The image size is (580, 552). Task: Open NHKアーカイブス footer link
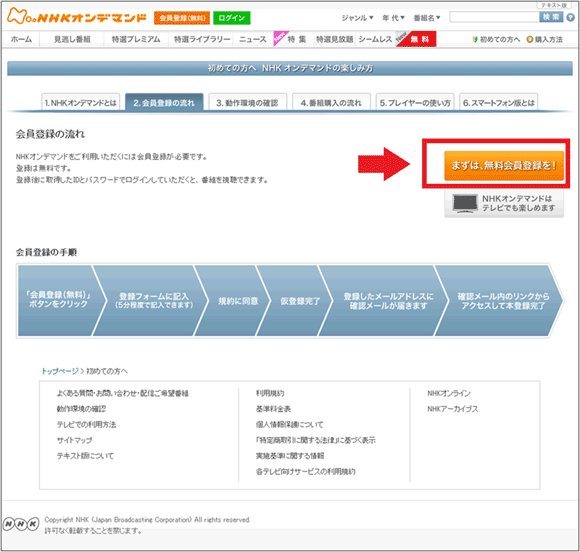(x=453, y=409)
